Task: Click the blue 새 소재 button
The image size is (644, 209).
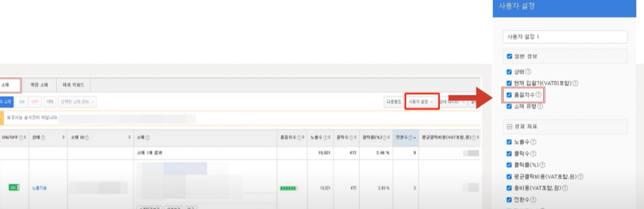Action: coord(6,102)
